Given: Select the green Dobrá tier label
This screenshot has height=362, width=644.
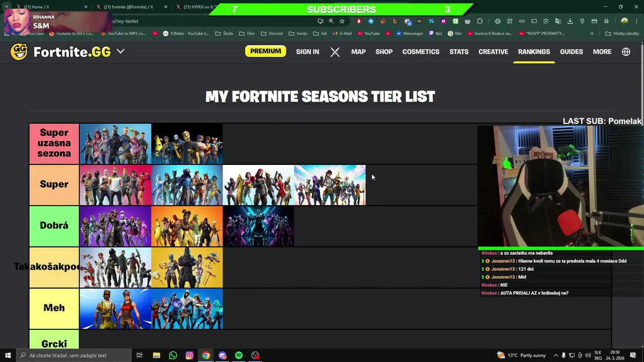Looking at the screenshot, I should (x=54, y=226).
